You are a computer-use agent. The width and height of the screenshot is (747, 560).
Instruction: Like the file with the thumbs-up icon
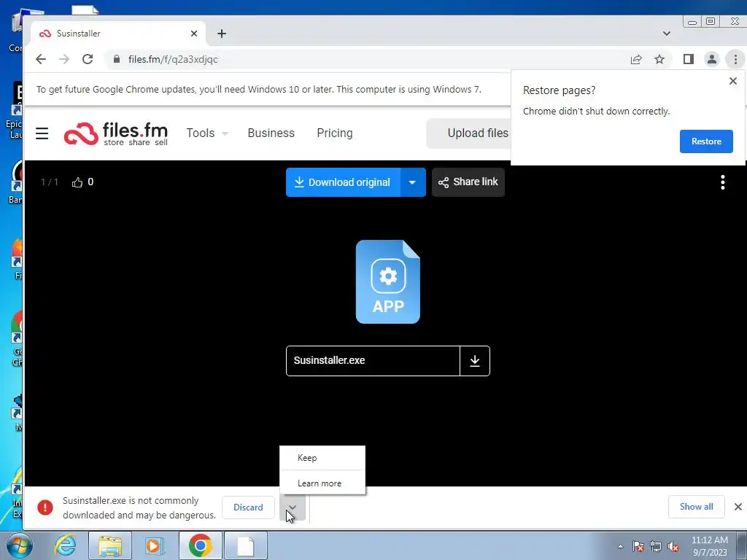77,182
